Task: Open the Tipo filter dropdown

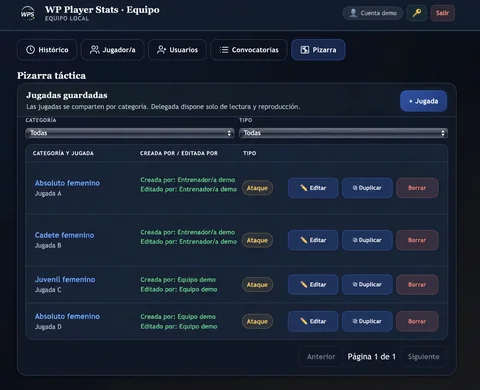Action: tap(343, 133)
